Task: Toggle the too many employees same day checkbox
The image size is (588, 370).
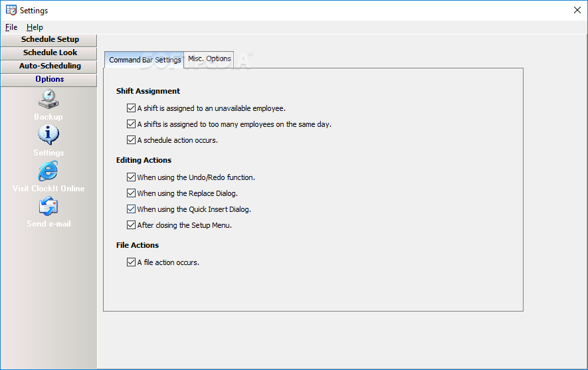Action: pyautogui.click(x=131, y=124)
